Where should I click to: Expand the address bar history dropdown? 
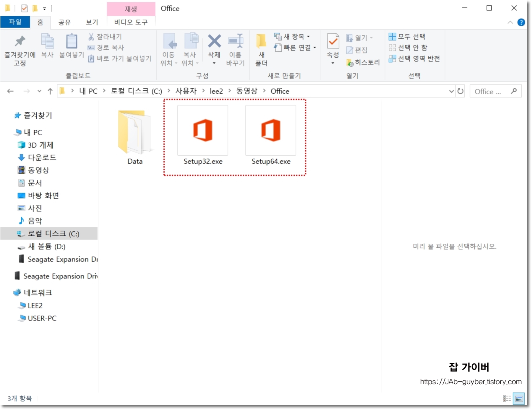coord(451,91)
